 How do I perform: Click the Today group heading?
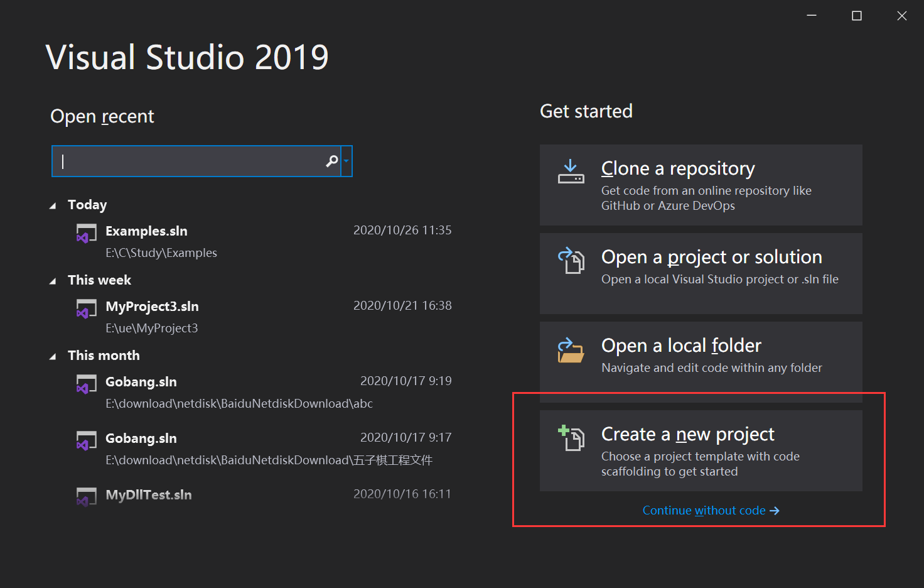[87, 205]
